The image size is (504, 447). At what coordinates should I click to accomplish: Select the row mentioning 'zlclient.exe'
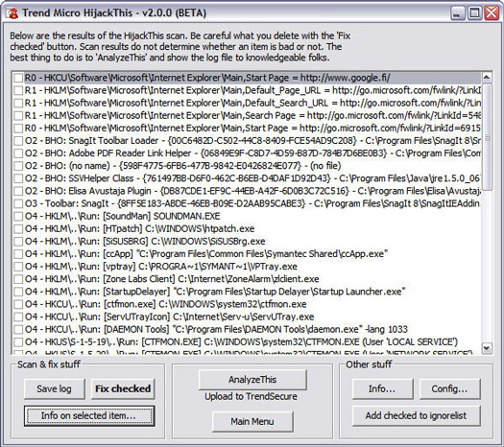click(172, 279)
